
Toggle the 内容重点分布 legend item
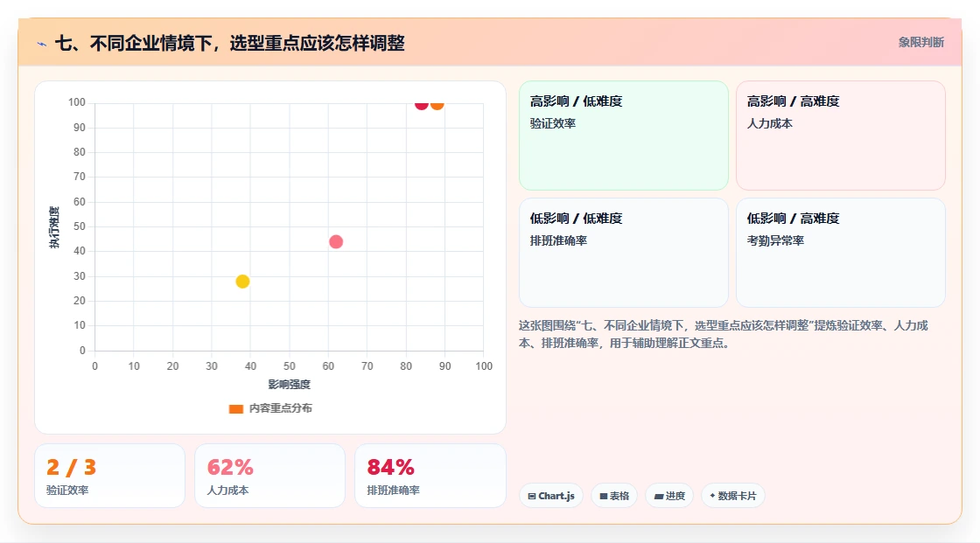click(270, 408)
